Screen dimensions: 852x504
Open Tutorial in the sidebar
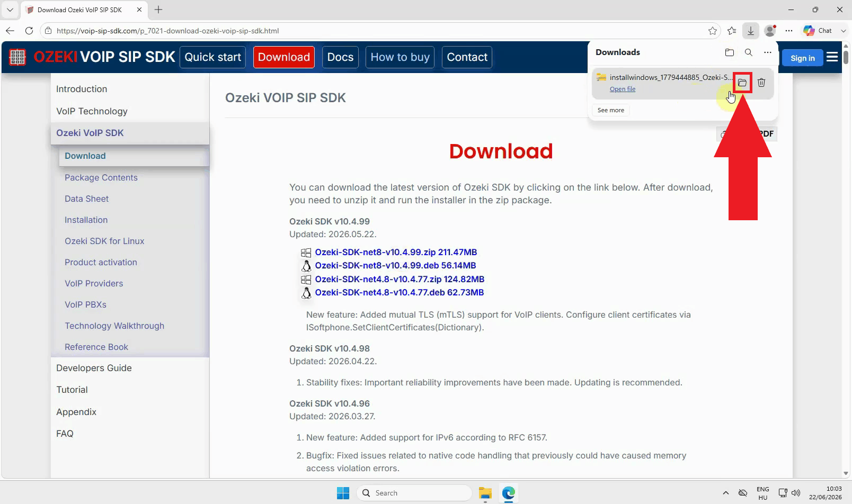pyautogui.click(x=72, y=390)
